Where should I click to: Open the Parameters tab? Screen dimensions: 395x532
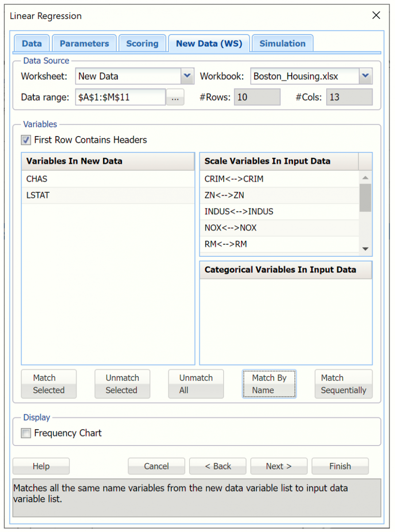84,43
